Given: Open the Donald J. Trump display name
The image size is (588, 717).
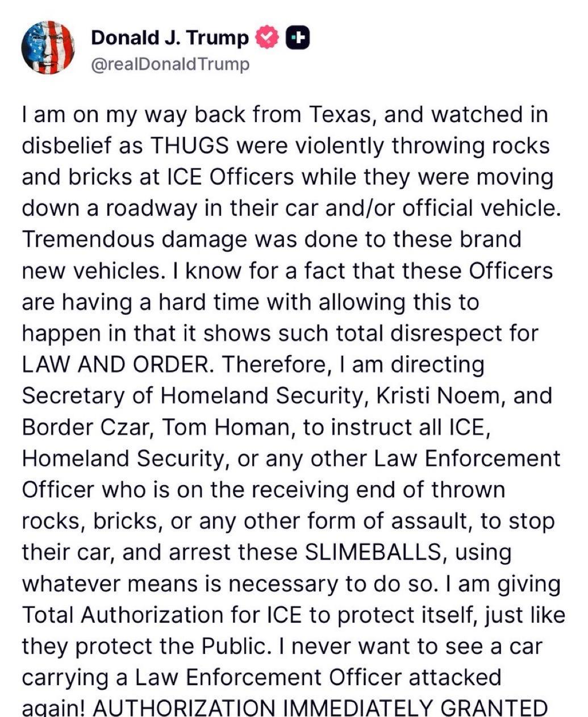Looking at the screenshot, I should 170,38.
